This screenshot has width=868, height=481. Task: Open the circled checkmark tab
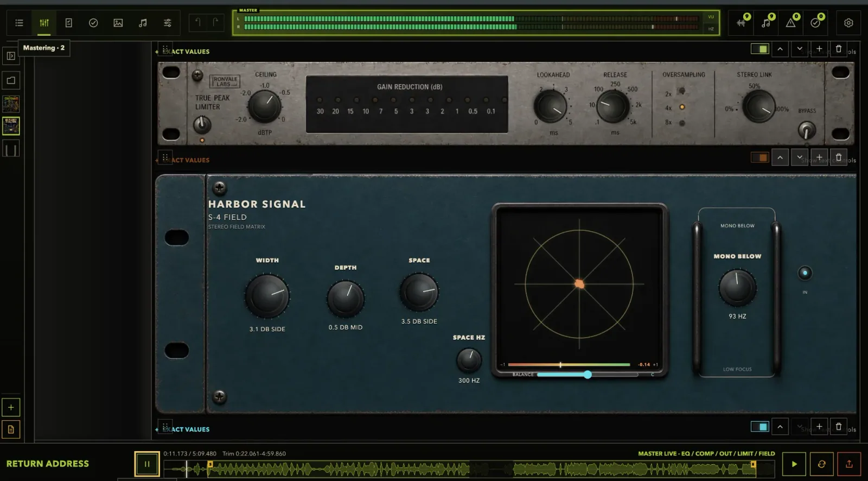click(x=93, y=23)
